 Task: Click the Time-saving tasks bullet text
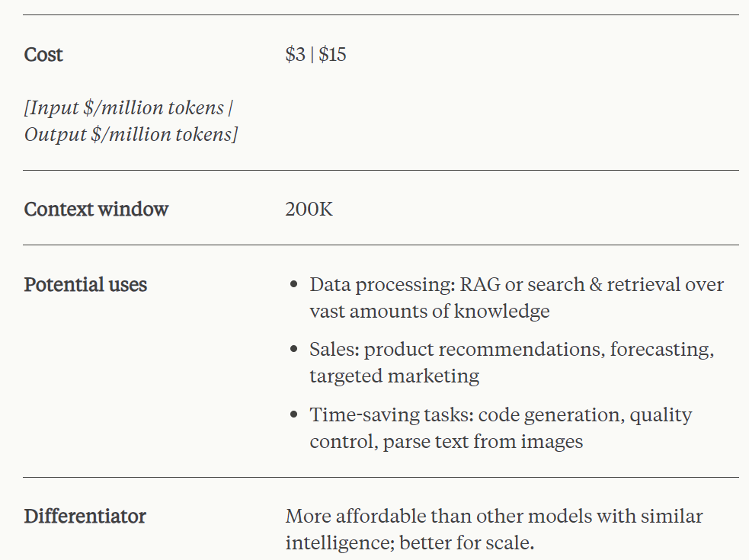click(x=501, y=415)
